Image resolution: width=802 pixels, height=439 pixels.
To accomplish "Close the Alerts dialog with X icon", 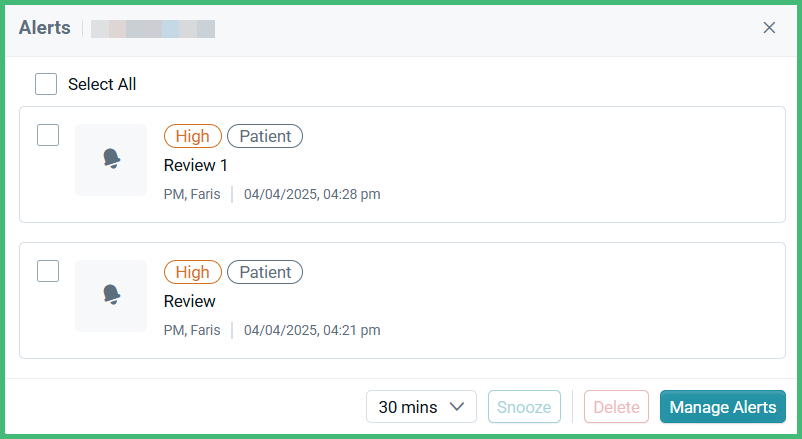I will click(x=769, y=28).
